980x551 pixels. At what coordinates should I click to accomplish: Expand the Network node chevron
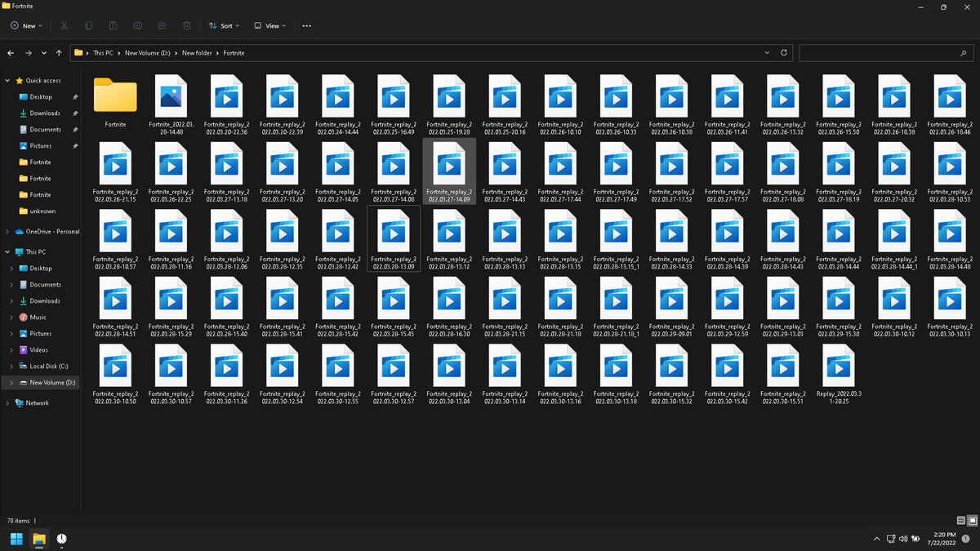[8, 402]
